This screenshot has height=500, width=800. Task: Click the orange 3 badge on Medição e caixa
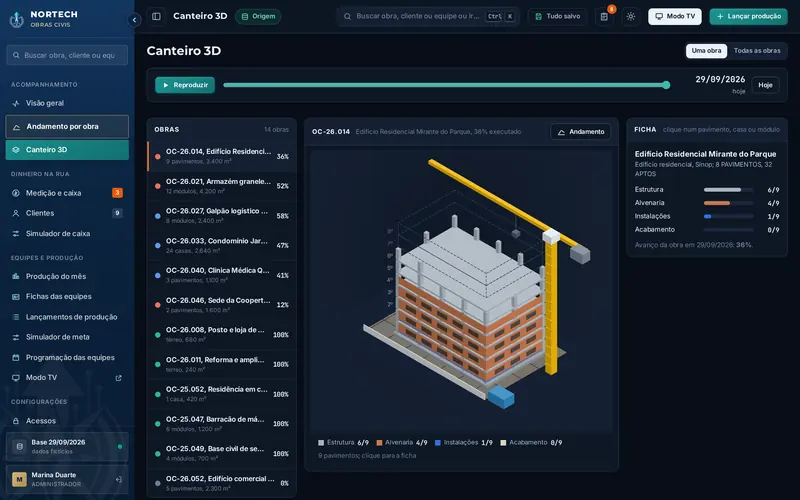pos(117,193)
